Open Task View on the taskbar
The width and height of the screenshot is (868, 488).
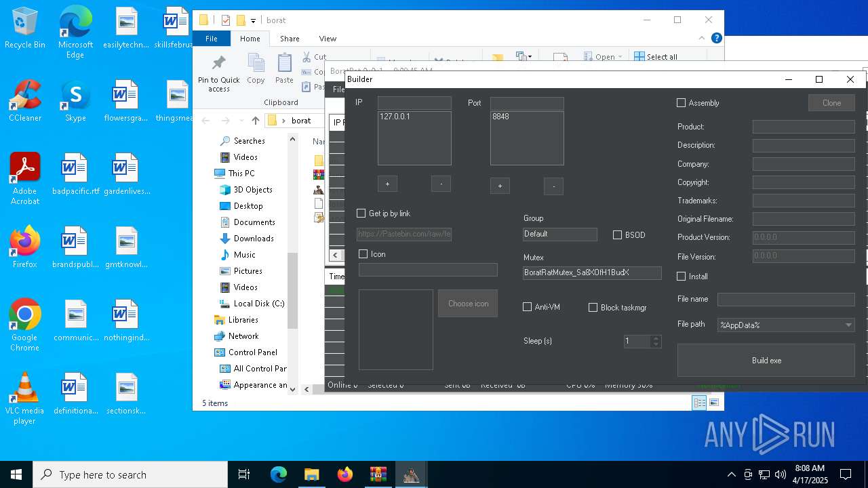[x=244, y=474]
